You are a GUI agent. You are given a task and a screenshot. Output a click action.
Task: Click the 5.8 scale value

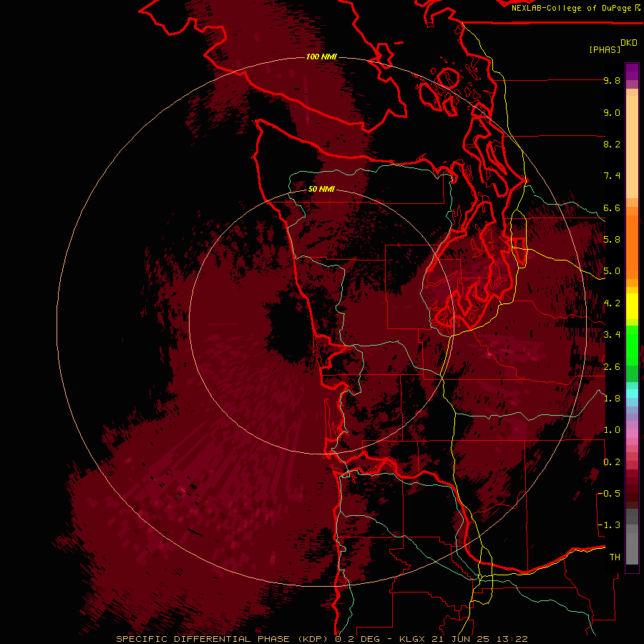point(612,240)
